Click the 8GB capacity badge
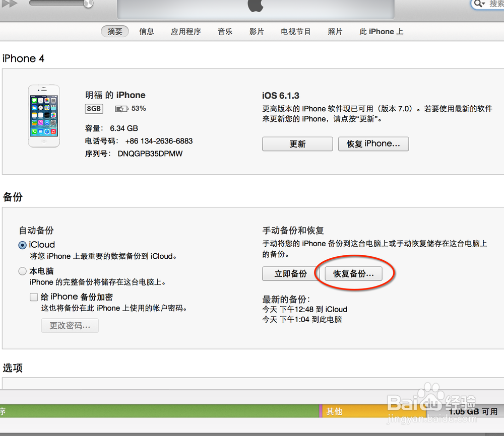This screenshot has width=504, height=436. point(94,109)
